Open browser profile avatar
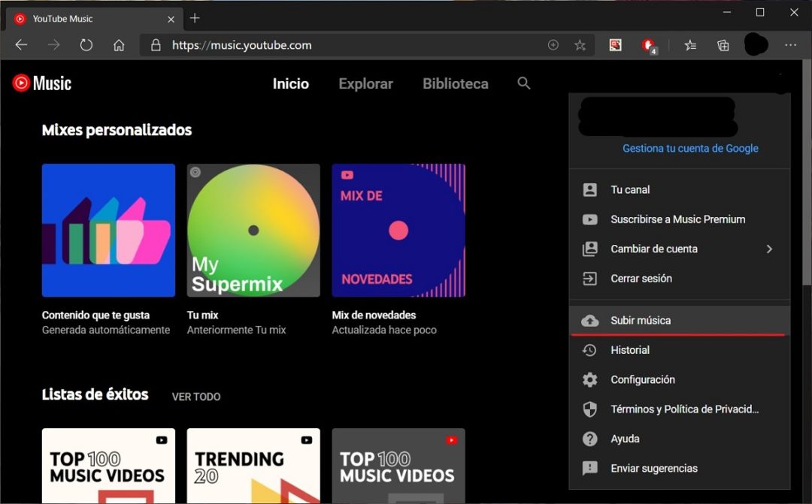This screenshot has width=812, height=504. [756, 44]
